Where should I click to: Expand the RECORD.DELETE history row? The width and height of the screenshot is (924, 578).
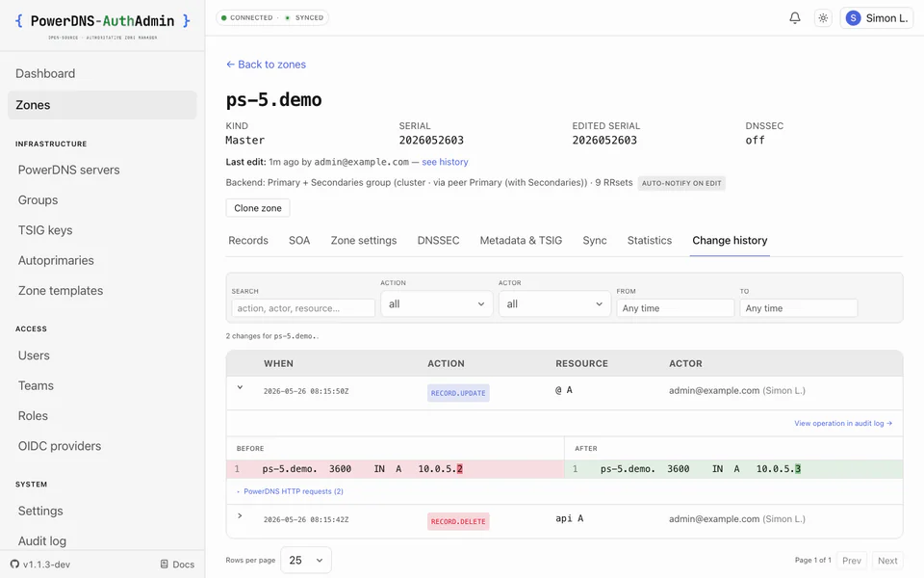[x=240, y=516]
